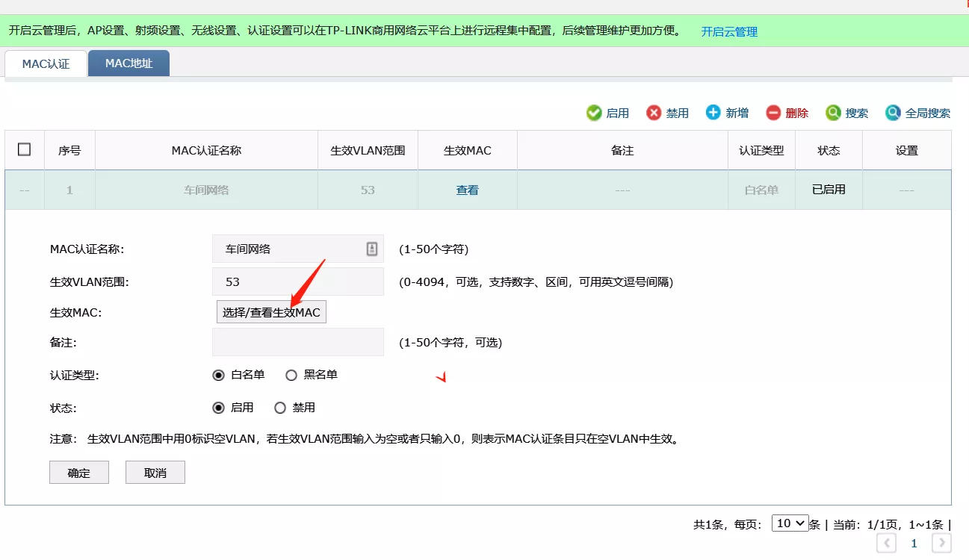Choose the 白名单 whitelist radio button
This screenshot has height=560, width=969.
[219, 375]
